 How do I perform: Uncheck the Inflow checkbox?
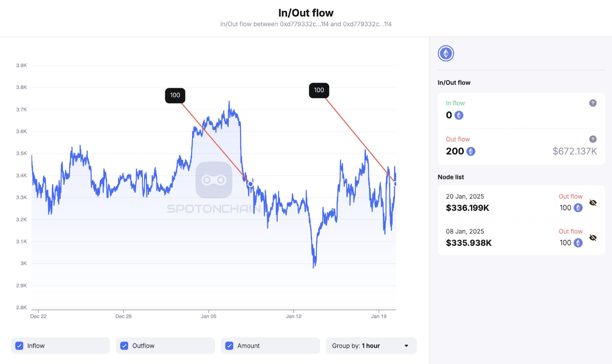click(19, 346)
